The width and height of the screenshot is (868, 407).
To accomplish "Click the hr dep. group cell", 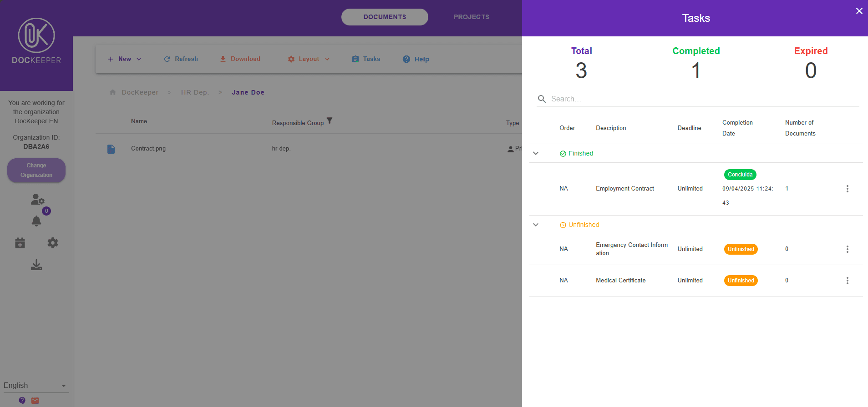I will pyautogui.click(x=281, y=149).
